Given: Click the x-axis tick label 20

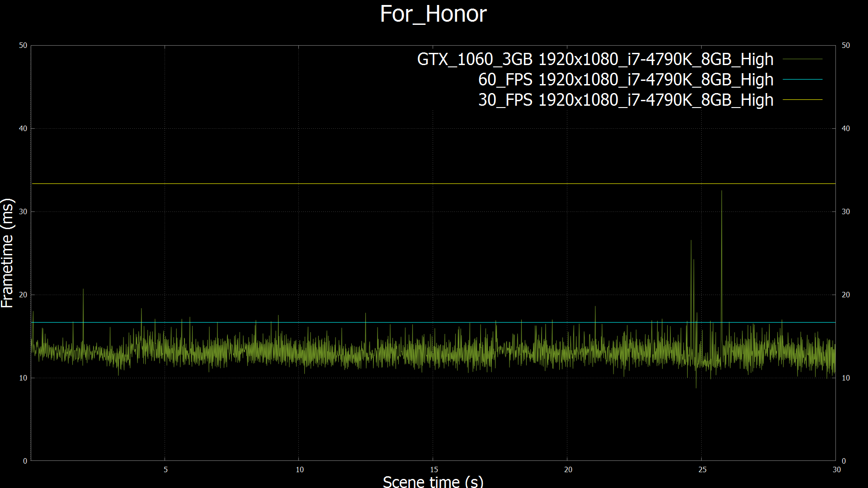Looking at the screenshot, I should point(568,470).
